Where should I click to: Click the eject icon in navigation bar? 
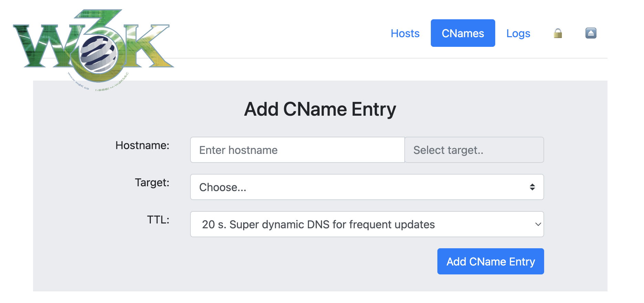(x=591, y=33)
